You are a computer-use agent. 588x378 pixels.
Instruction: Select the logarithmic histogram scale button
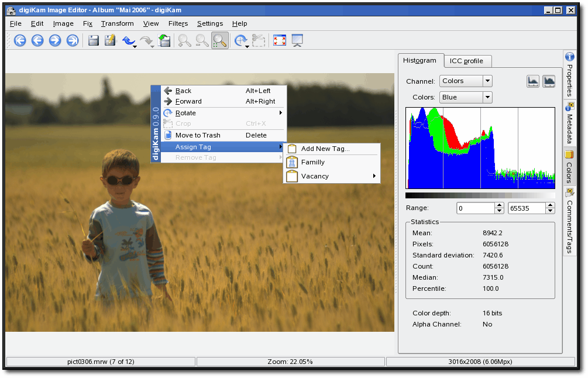click(x=549, y=81)
